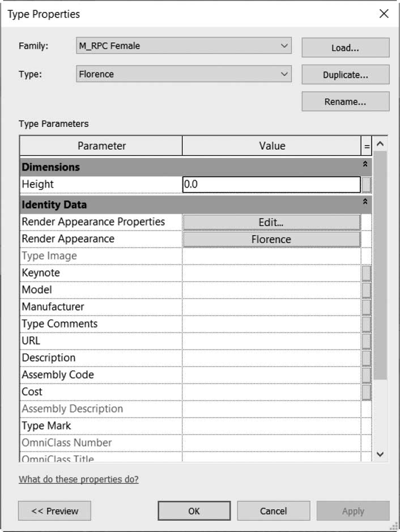Click the small button beside Type Comments
This screenshot has height=532, width=400.
[367, 324]
